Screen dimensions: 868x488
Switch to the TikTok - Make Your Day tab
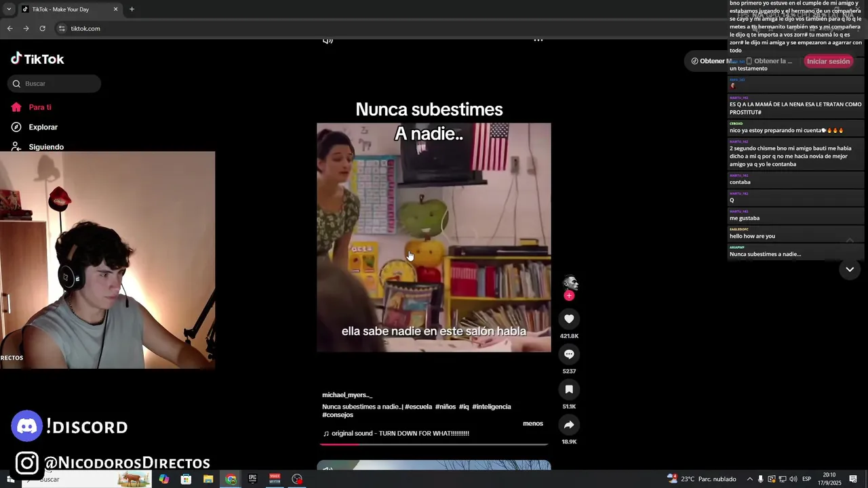[70, 9]
